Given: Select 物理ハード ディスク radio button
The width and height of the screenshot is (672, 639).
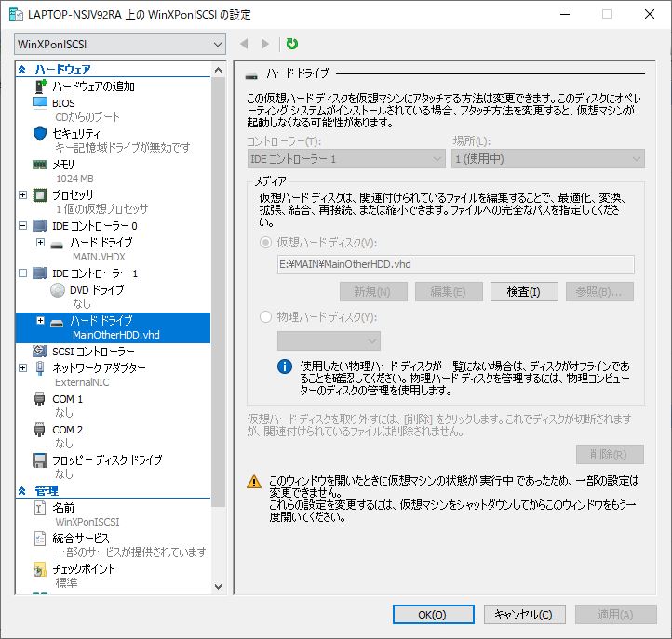Looking at the screenshot, I should [265, 317].
